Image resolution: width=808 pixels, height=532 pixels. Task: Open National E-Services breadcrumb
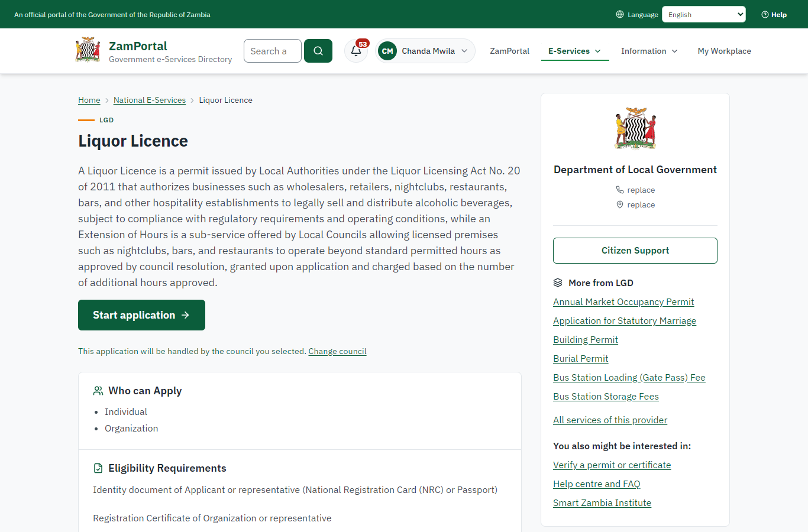[x=150, y=100]
